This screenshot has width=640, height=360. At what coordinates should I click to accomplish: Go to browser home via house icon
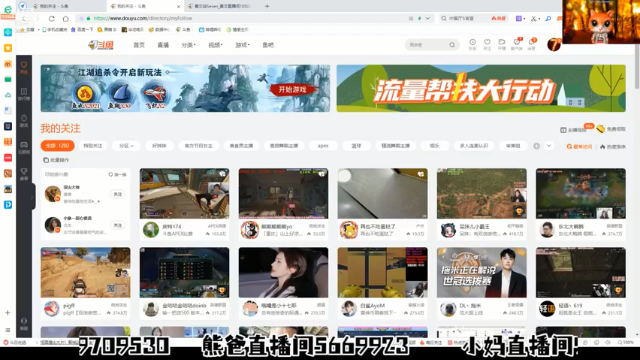click(65, 18)
